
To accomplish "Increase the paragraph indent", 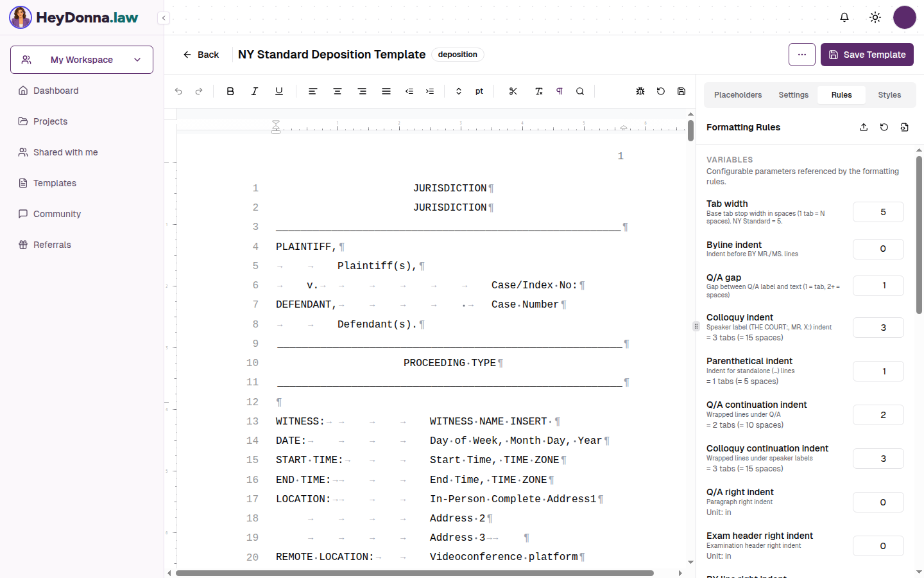I will (430, 91).
